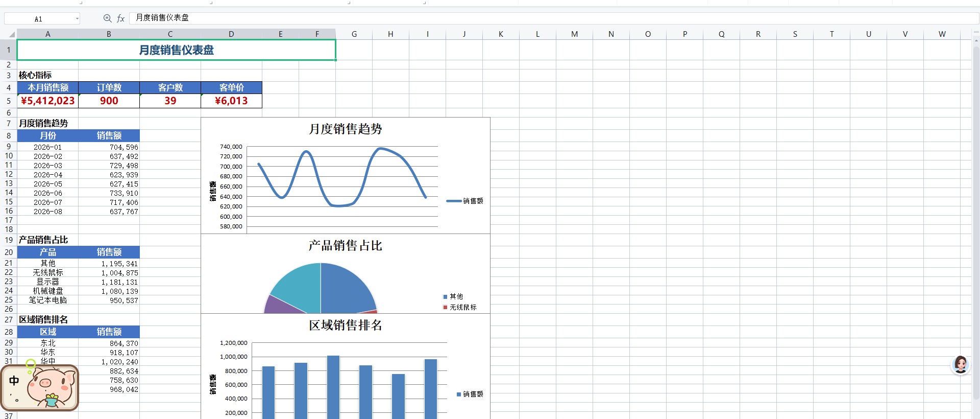Select column G header
Screen dimensions: 980x419
click(354, 34)
